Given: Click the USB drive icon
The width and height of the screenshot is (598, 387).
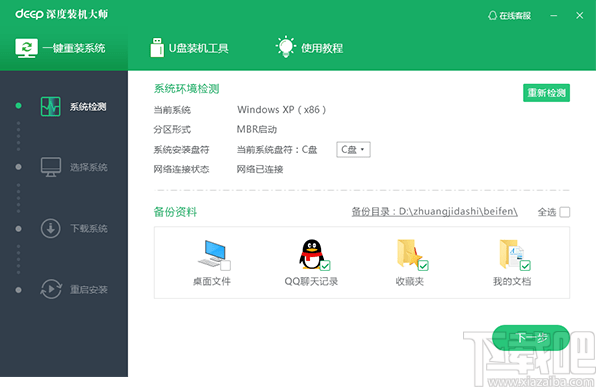Looking at the screenshot, I should coord(157,48).
